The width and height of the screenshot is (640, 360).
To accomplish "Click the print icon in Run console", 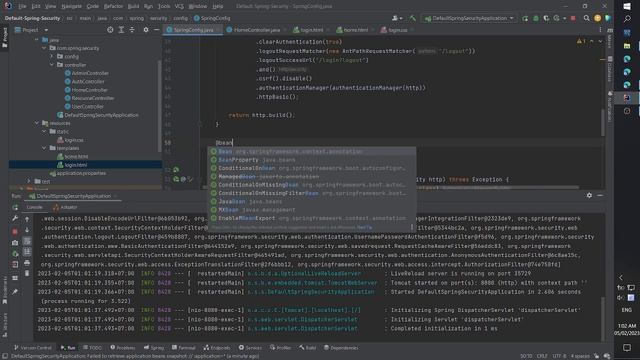I will point(27,263).
